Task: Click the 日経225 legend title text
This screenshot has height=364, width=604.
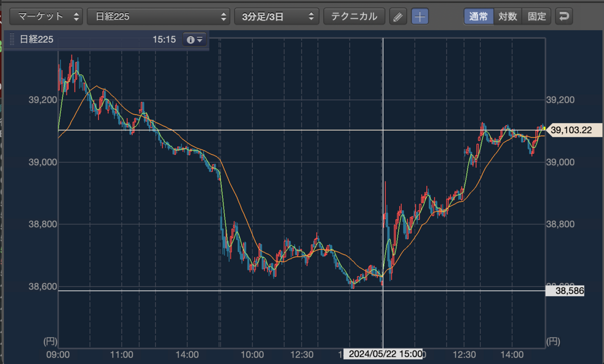Action: [x=36, y=40]
